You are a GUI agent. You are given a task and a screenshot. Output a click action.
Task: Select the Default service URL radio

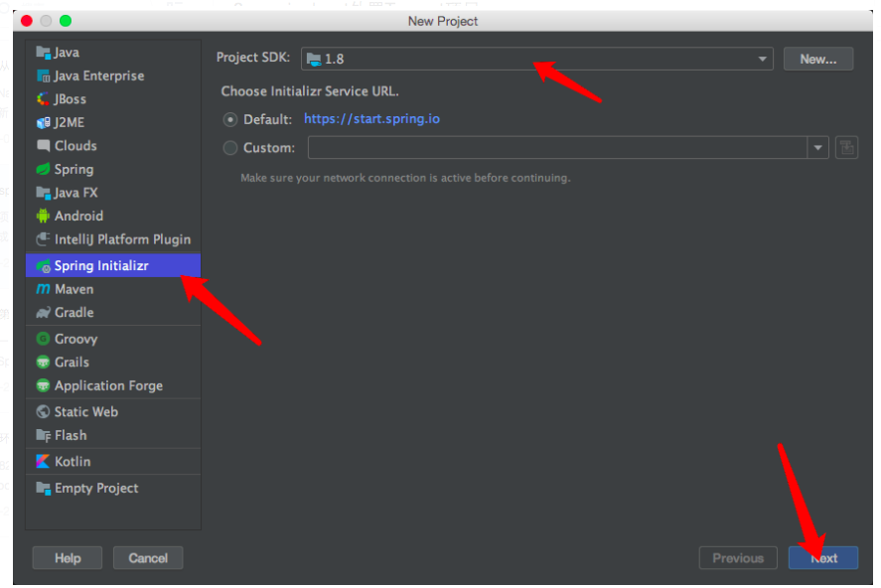(x=230, y=119)
